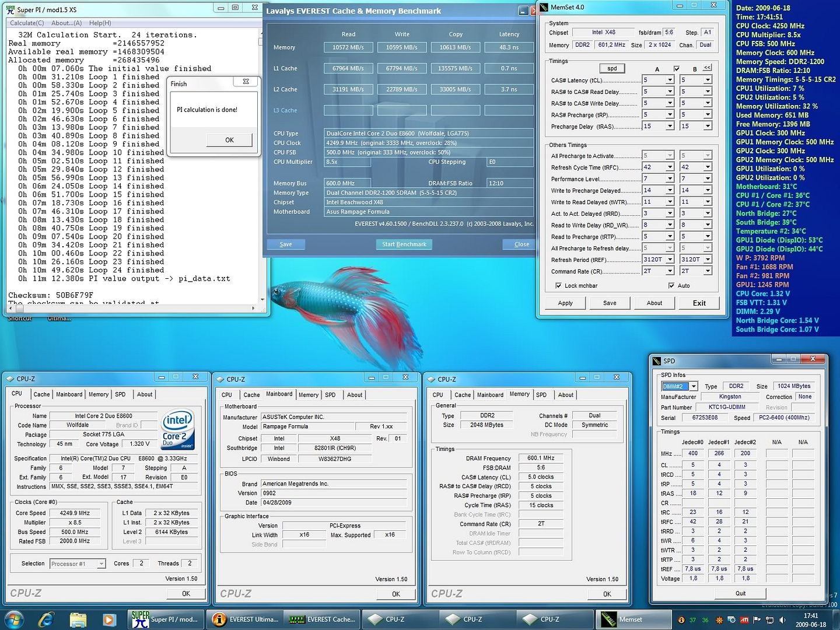Open Memory tab in the CPU-Z Mainboard window

click(x=309, y=395)
